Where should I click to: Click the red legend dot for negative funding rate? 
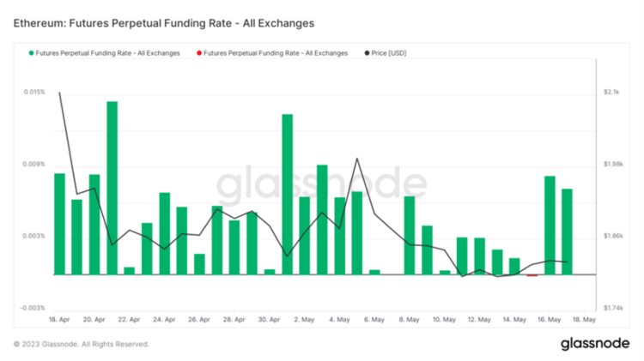coord(199,53)
